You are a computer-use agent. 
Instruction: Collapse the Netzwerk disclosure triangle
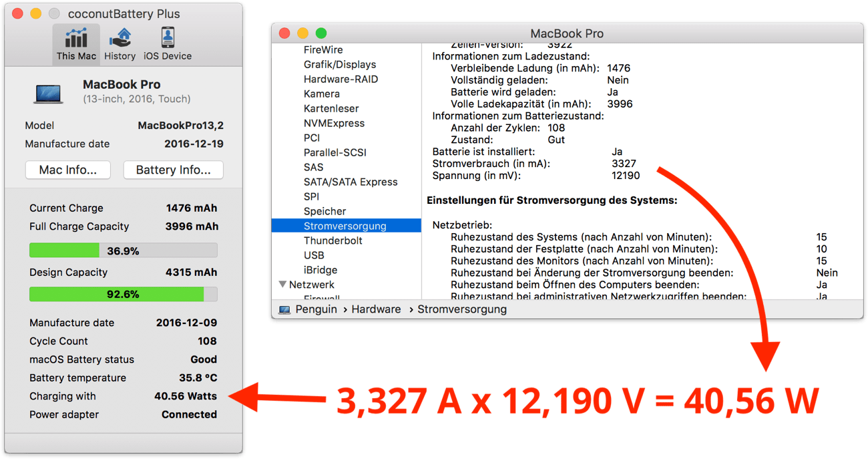pos(282,285)
